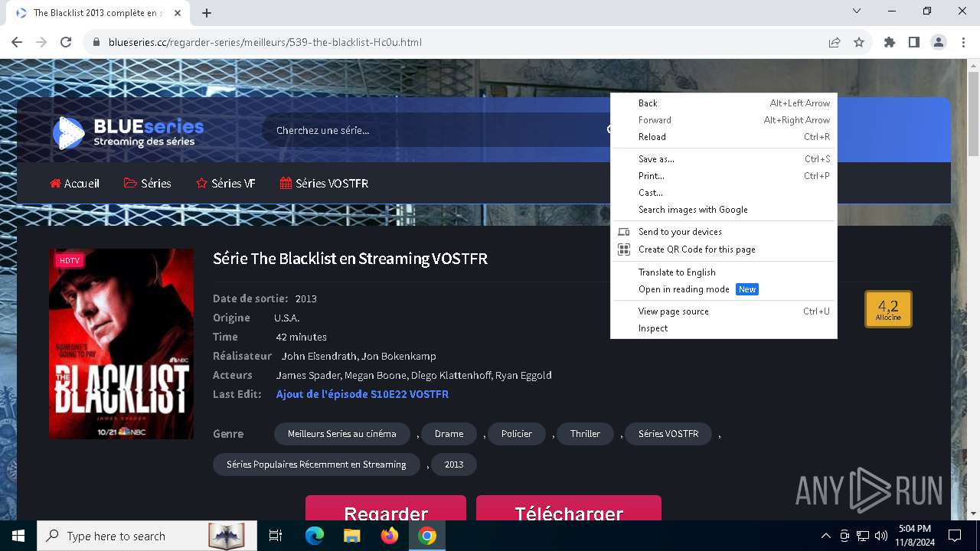Click the browser back arrow button

click(17, 42)
